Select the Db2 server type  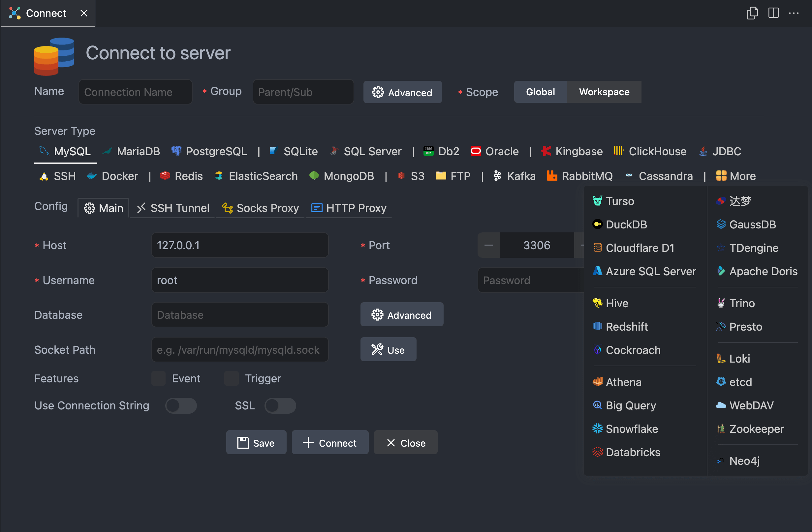tap(441, 151)
